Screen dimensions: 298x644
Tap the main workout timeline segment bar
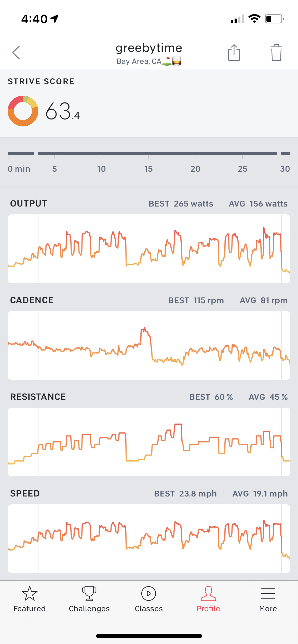point(157,154)
